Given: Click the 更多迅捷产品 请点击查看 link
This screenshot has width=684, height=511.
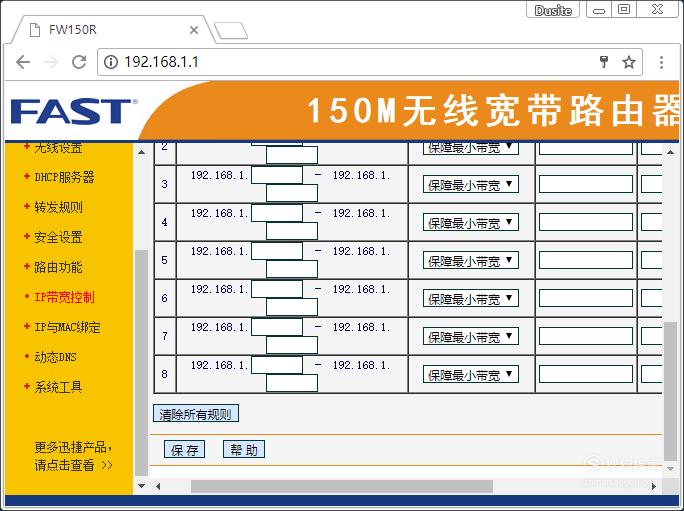Looking at the screenshot, I should tap(73, 456).
